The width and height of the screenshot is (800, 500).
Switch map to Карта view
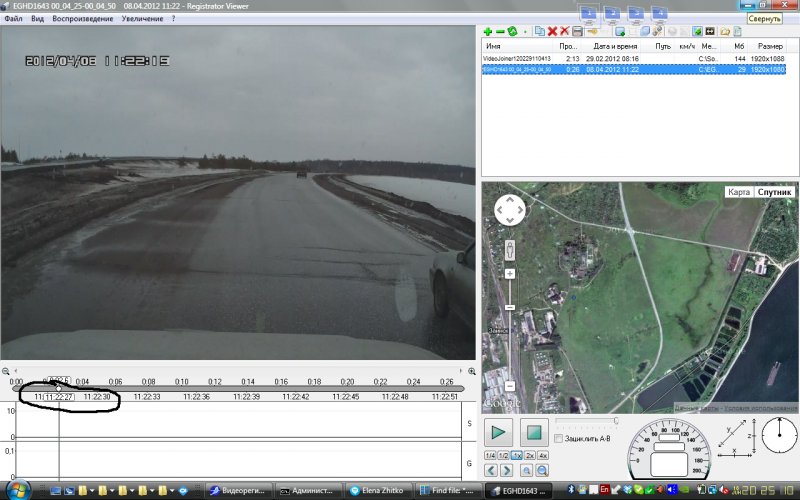[738, 191]
